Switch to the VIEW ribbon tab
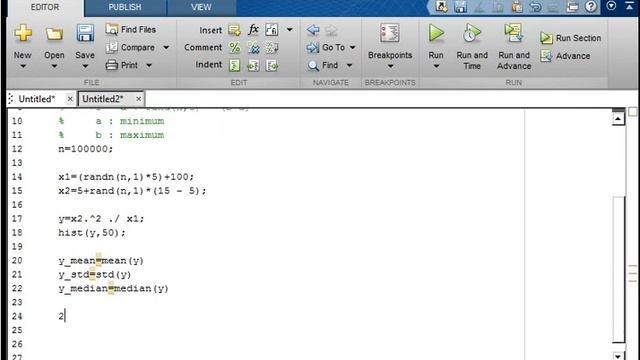The width and height of the screenshot is (640, 360). point(201,7)
